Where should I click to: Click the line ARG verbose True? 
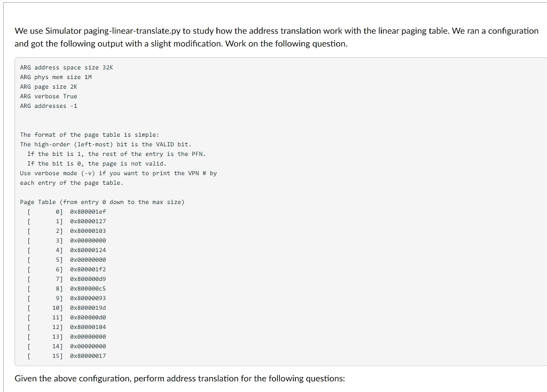coord(49,96)
